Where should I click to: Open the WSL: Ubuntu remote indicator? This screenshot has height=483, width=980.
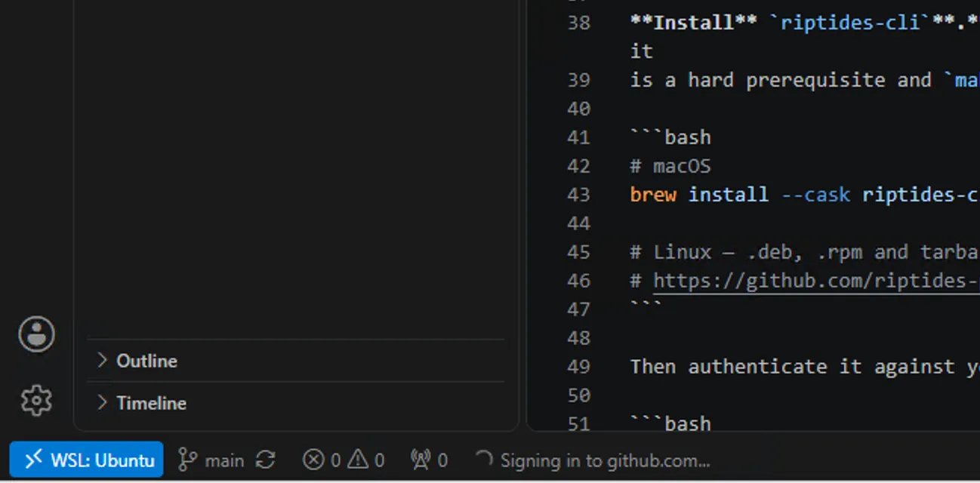[x=86, y=460]
